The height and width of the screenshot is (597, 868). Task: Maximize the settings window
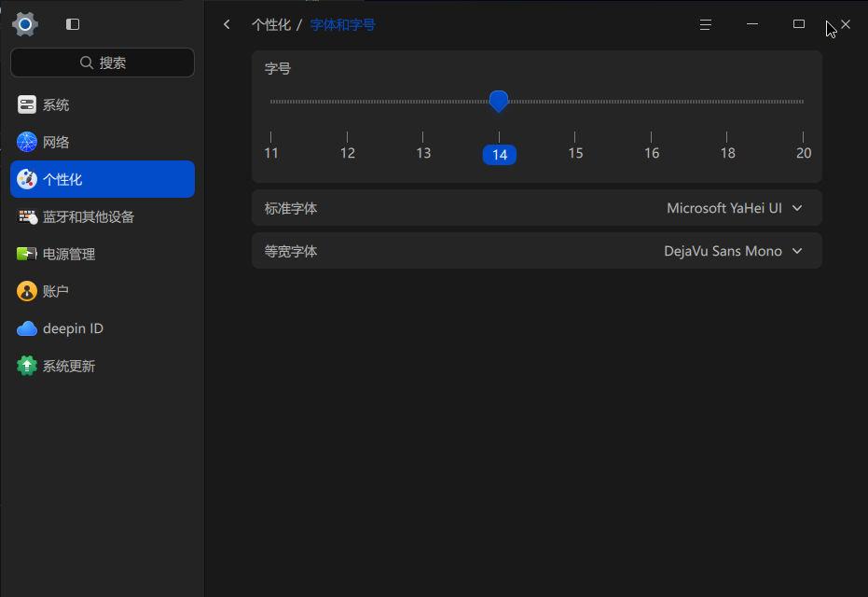799,24
